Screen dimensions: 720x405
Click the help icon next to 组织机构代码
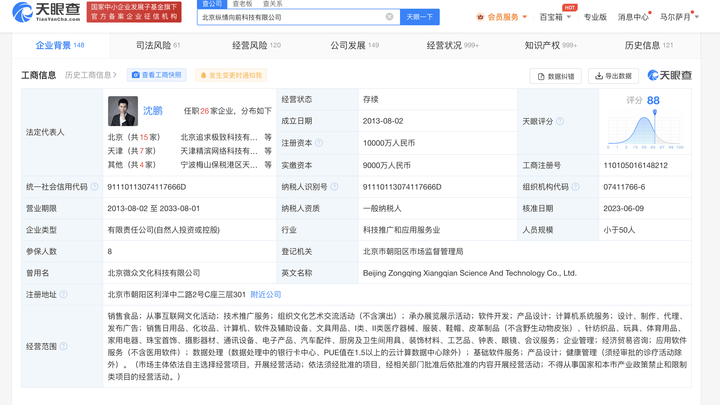(x=575, y=186)
